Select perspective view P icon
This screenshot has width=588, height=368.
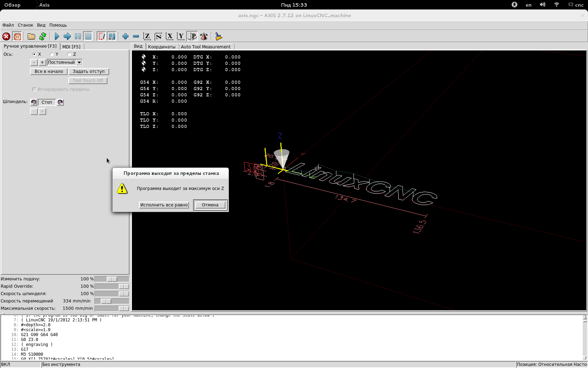pyautogui.click(x=192, y=36)
